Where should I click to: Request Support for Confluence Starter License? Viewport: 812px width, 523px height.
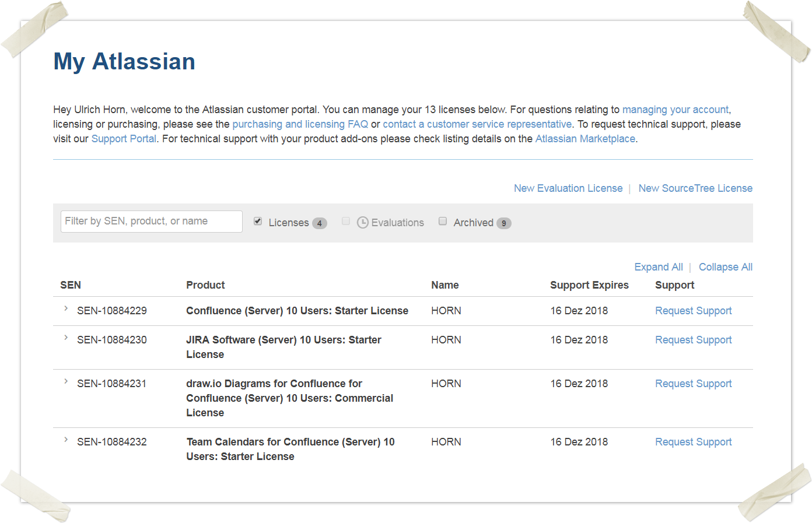pos(693,311)
